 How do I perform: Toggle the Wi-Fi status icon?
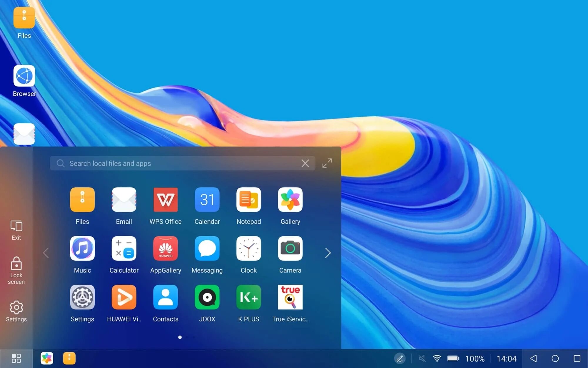[x=437, y=358]
